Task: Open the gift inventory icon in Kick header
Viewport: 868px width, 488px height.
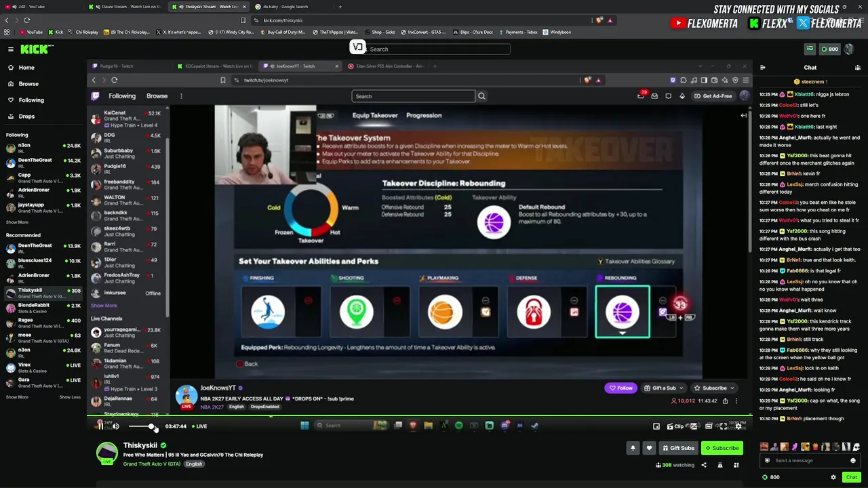Action: 810,49
